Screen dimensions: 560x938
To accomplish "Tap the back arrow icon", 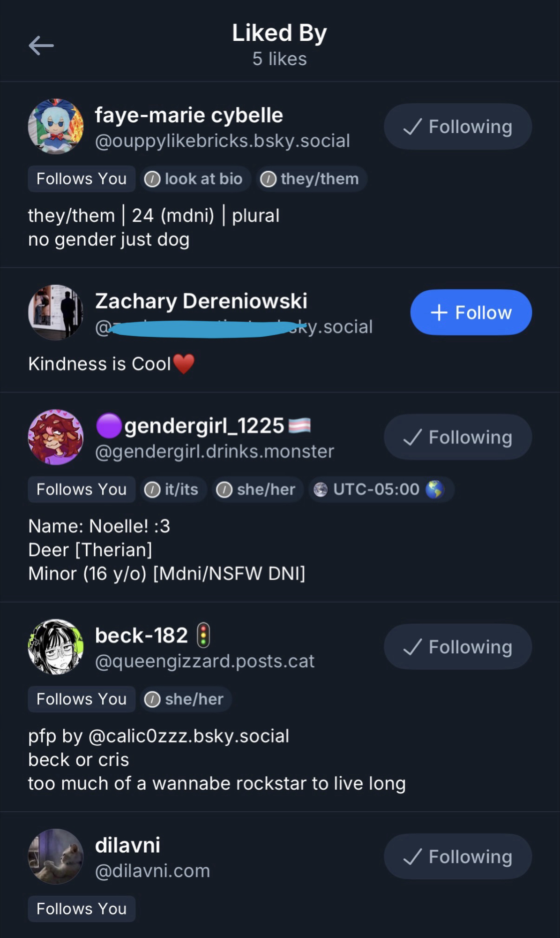I will (x=41, y=45).
